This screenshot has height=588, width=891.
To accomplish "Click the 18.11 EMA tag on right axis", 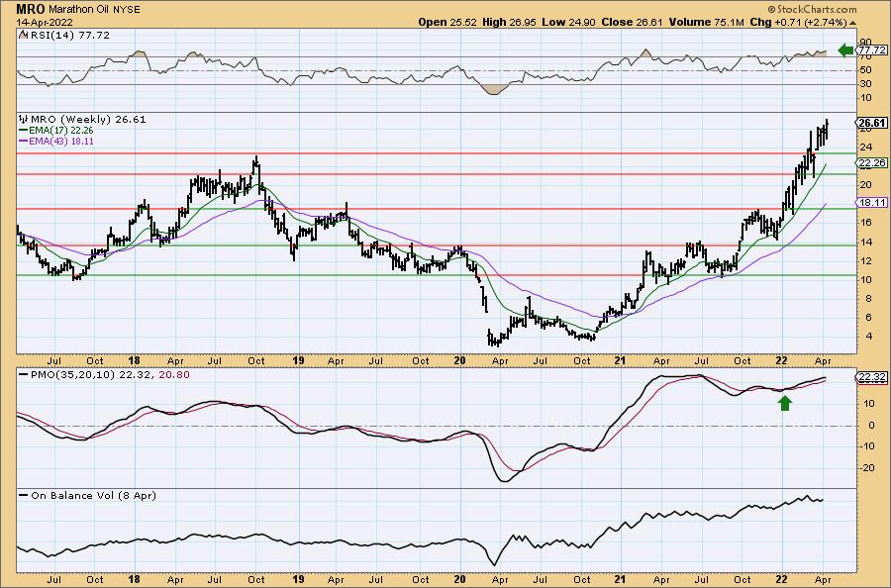I will coord(871,203).
